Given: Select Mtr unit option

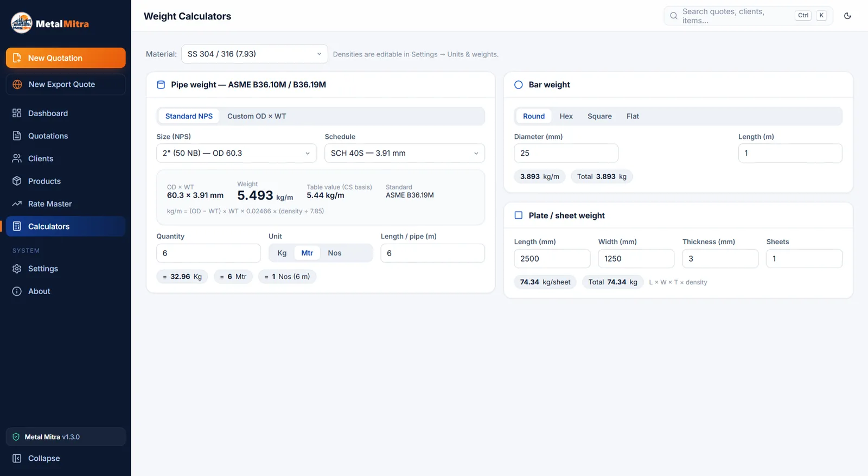Looking at the screenshot, I should 307,253.
